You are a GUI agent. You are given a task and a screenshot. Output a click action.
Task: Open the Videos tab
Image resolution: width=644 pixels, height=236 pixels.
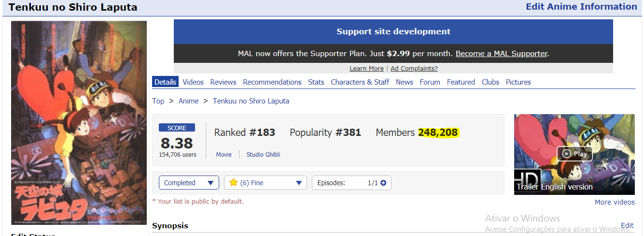point(193,82)
